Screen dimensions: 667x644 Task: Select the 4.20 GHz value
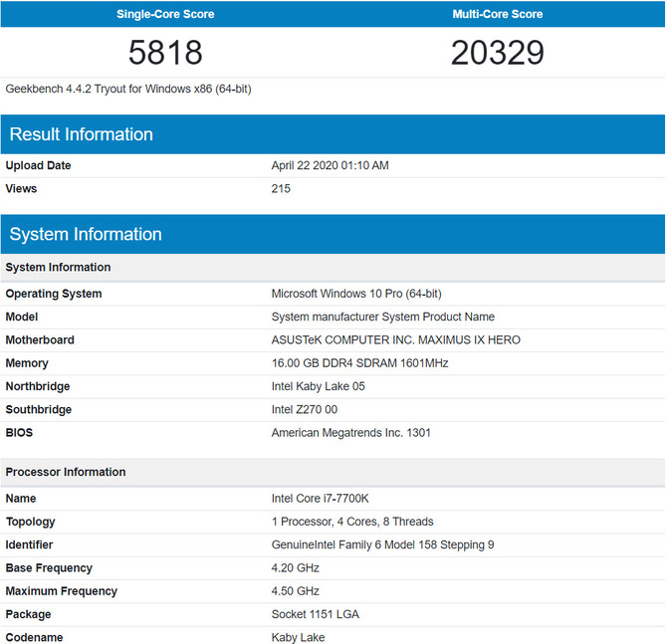pos(296,568)
